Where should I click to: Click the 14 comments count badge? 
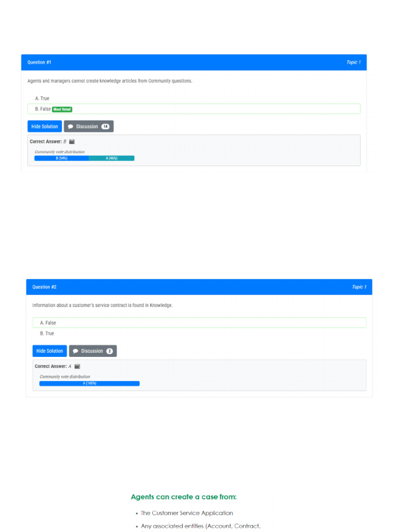(x=105, y=127)
